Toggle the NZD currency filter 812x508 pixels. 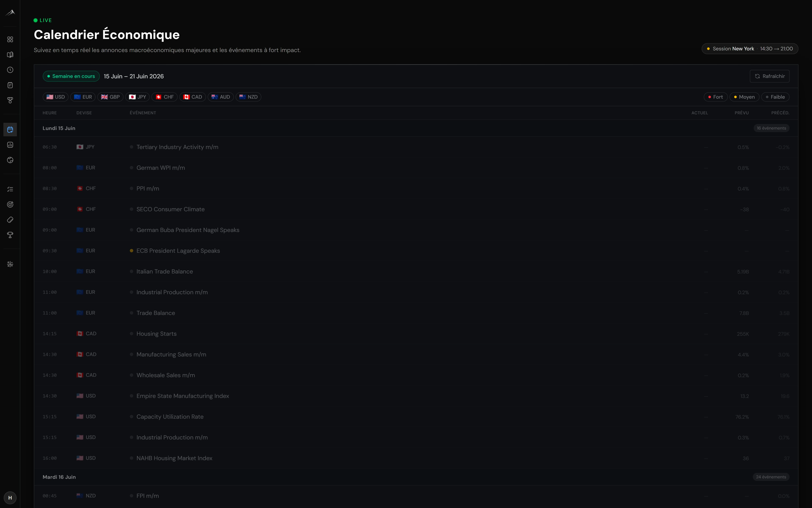tap(248, 97)
